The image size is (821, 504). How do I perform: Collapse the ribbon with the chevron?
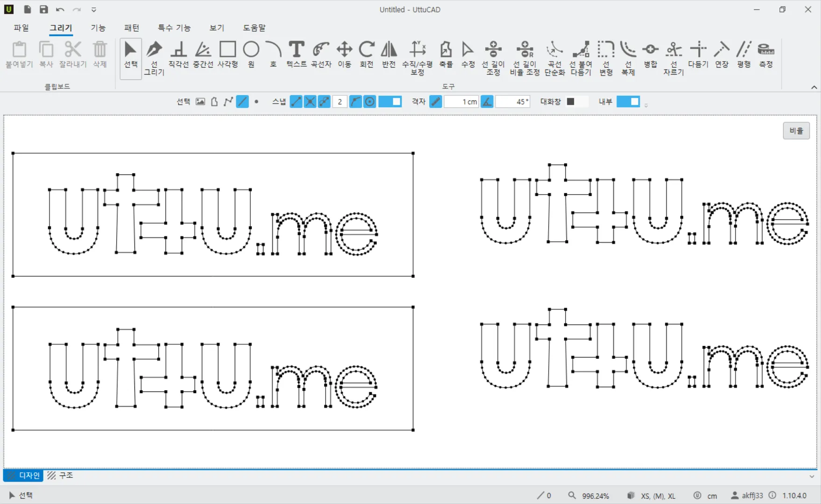[814, 87]
